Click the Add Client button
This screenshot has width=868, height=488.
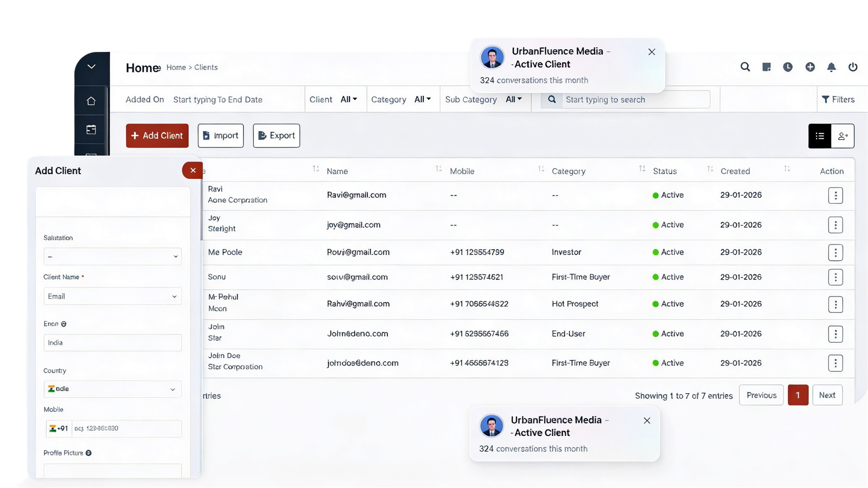pos(157,136)
